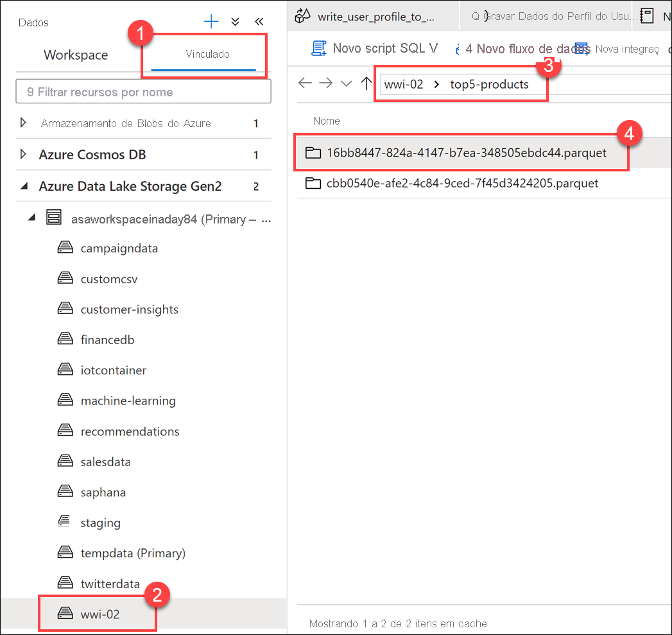The width and height of the screenshot is (672, 635).
Task: Navigate forward with the right arrow
Action: (325, 83)
